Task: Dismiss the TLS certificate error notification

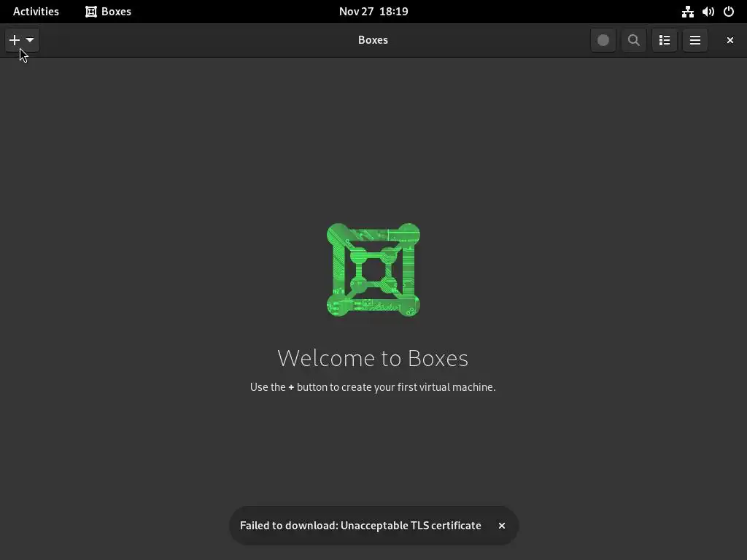Action: [x=502, y=526]
